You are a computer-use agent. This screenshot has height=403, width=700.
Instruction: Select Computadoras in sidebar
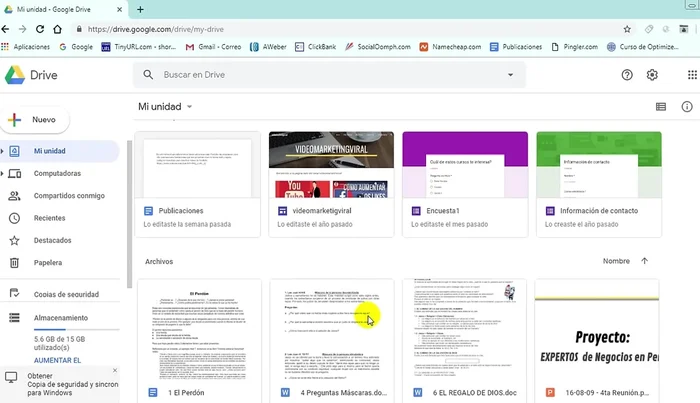[x=59, y=173]
